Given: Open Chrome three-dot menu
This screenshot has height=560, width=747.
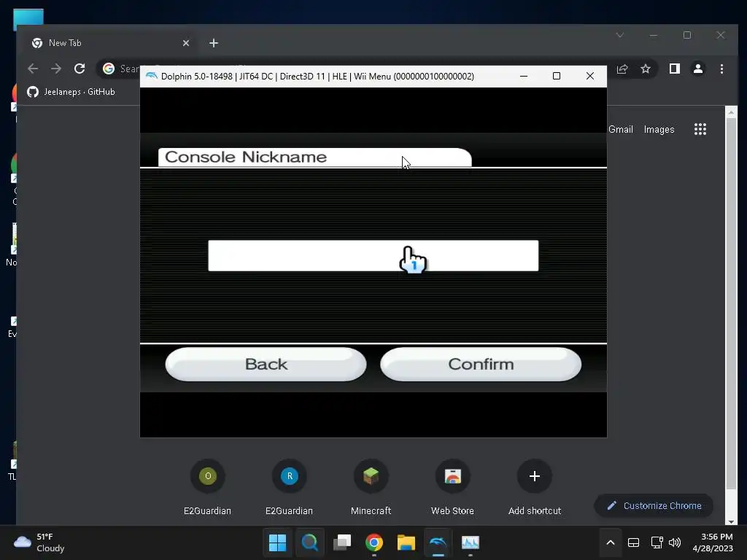Looking at the screenshot, I should click(721, 69).
